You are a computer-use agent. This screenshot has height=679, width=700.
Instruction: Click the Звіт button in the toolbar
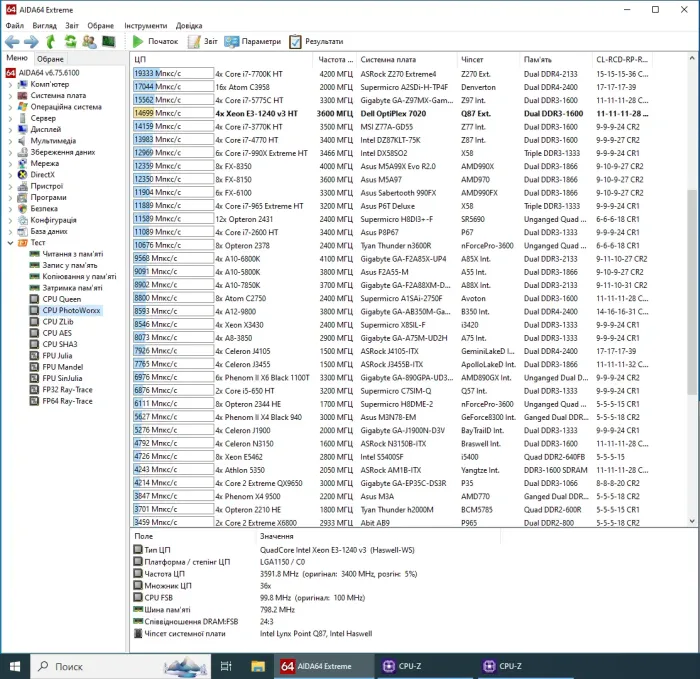tap(202, 42)
